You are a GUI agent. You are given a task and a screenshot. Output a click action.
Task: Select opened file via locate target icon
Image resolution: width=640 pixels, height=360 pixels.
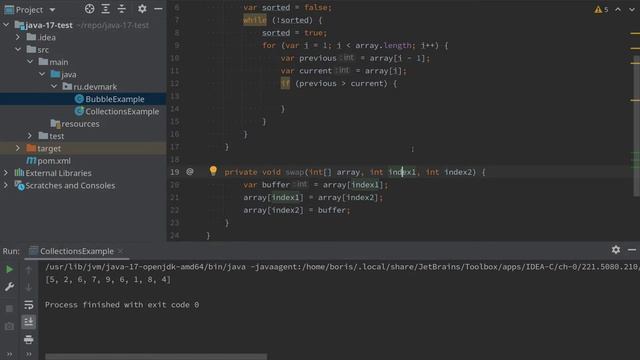[89, 9]
